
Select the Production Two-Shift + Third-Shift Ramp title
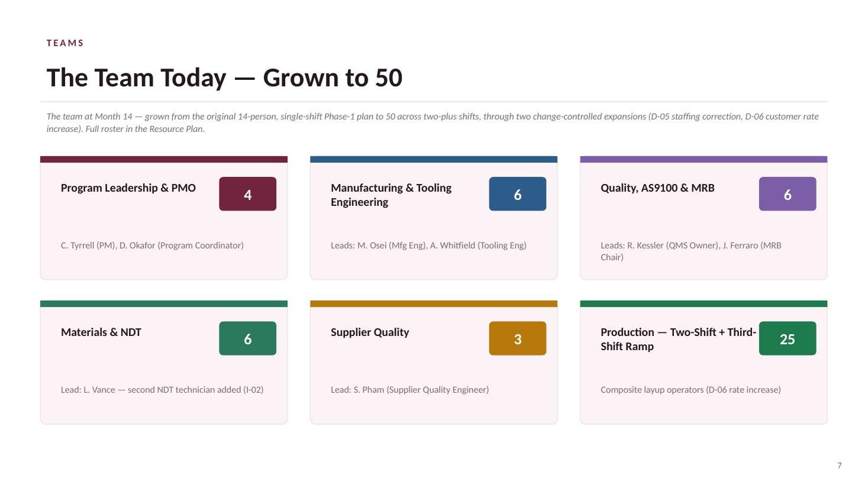point(679,339)
